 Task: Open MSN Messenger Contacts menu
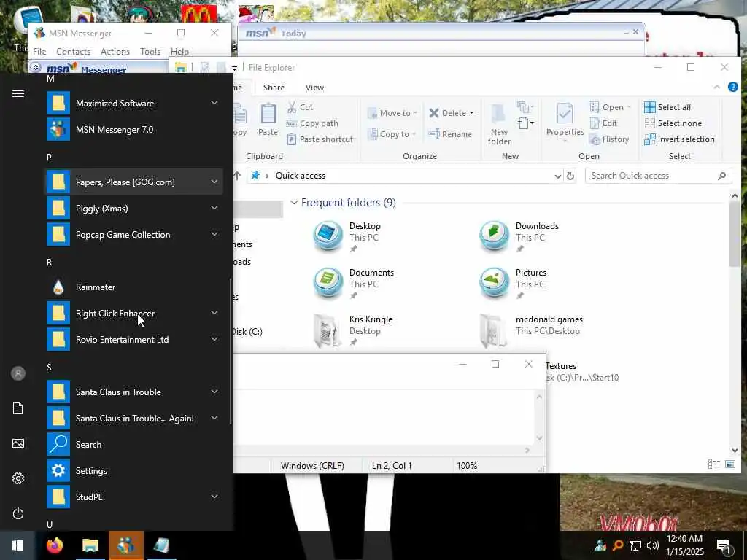74,52
